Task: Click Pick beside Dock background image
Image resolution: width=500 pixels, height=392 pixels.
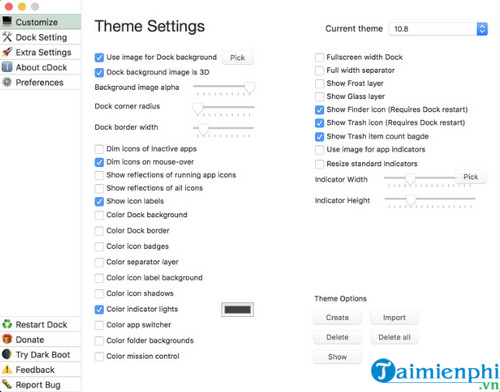Action: pos(237,58)
